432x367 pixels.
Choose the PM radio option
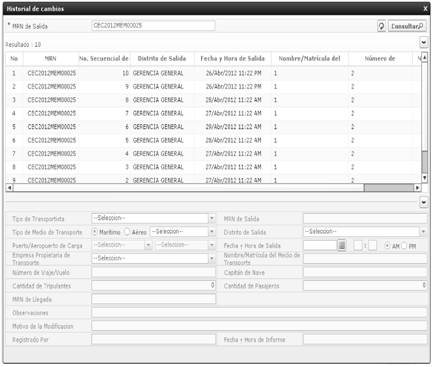click(404, 246)
